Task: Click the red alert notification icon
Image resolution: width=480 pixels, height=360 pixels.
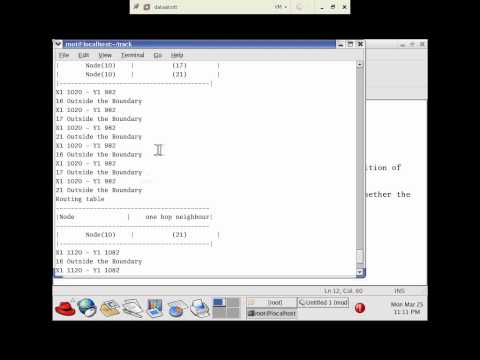Action: [360, 308]
